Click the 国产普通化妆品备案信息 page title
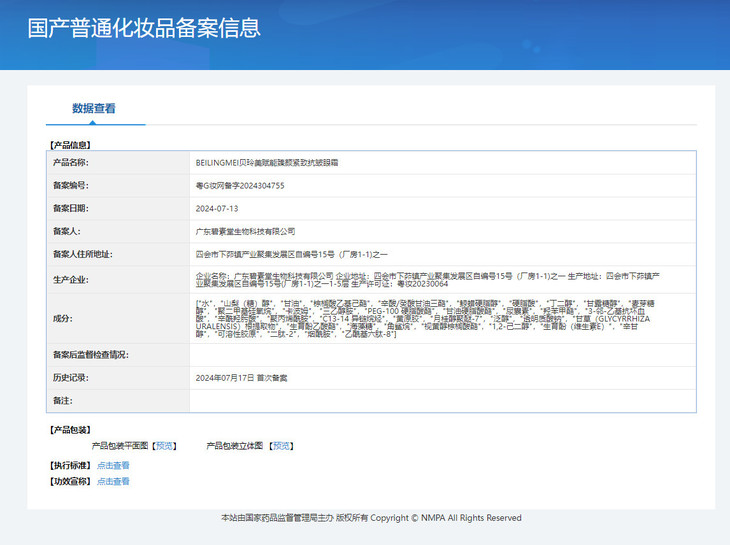The image size is (730, 545). point(144,28)
